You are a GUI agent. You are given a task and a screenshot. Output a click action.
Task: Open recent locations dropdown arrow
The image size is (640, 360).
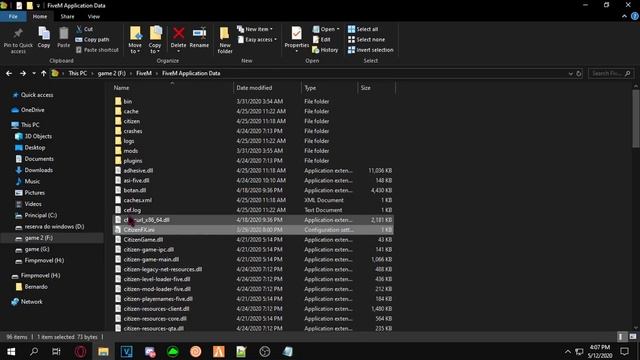tap(34, 73)
